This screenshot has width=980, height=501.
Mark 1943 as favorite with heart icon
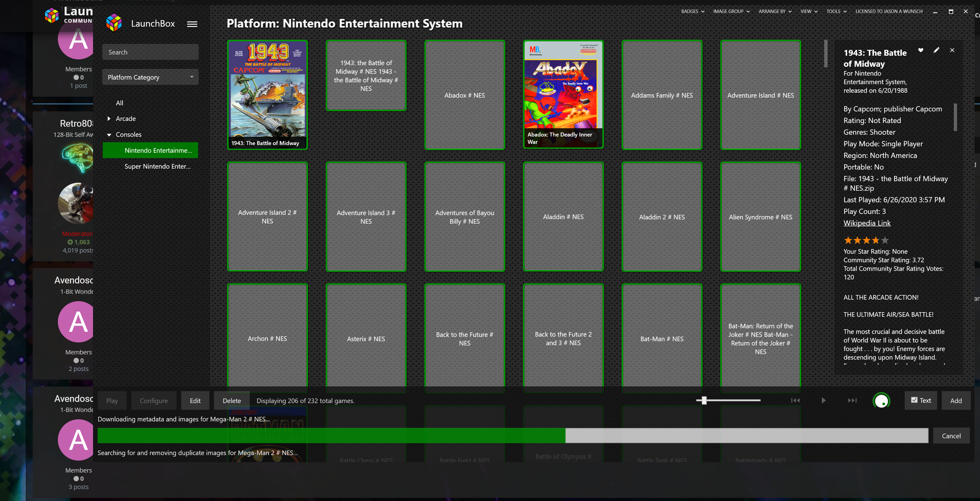click(921, 50)
